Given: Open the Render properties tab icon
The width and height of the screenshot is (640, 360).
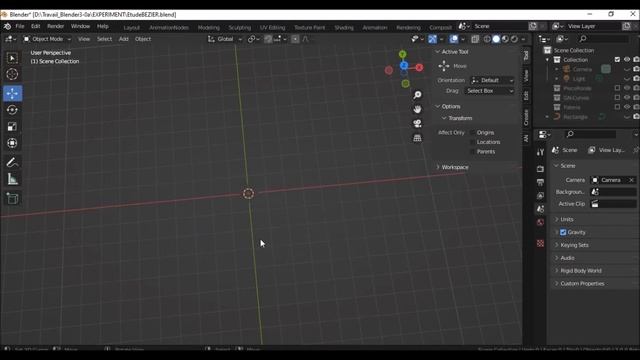Looking at the screenshot, I should pos(540,169).
